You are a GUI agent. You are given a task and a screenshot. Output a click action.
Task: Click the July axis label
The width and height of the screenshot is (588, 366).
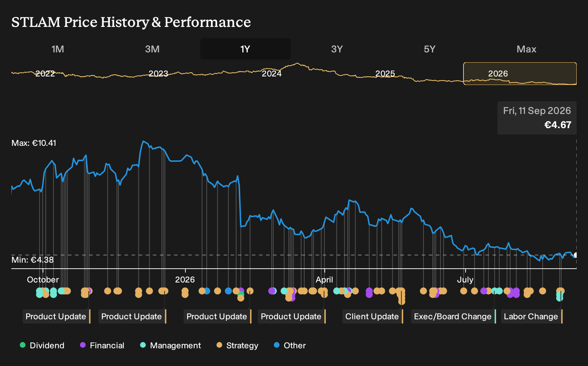click(465, 280)
